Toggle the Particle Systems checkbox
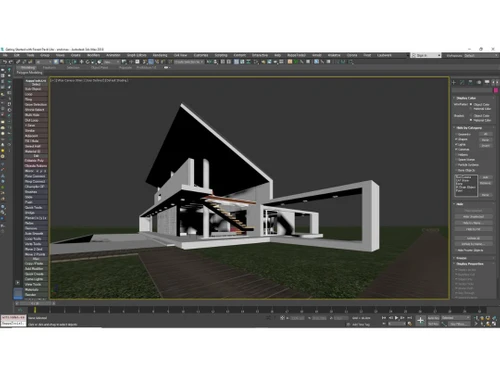This screenshot has width=500, height=375. coord(456,165)
